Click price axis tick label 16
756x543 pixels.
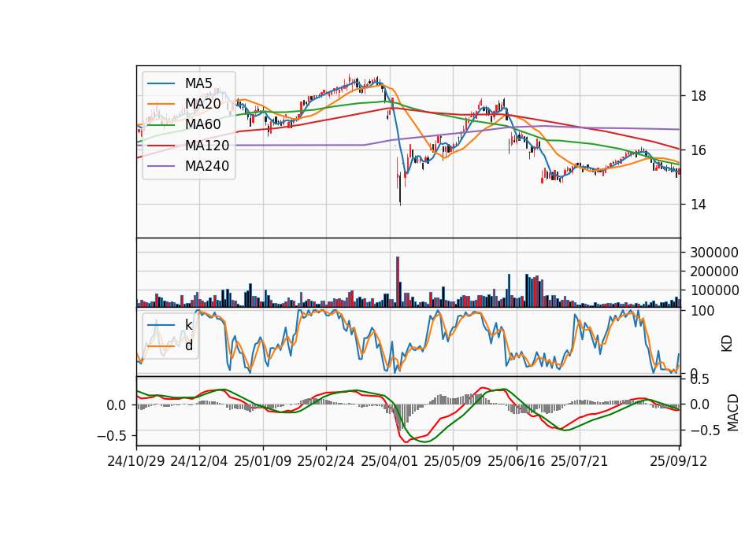(x=699, y=150)
